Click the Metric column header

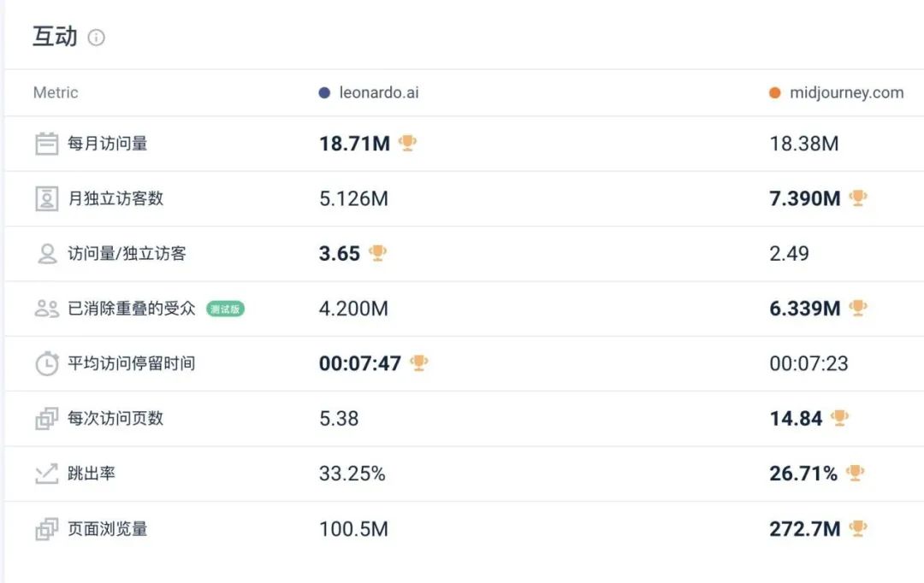(56, 92)
